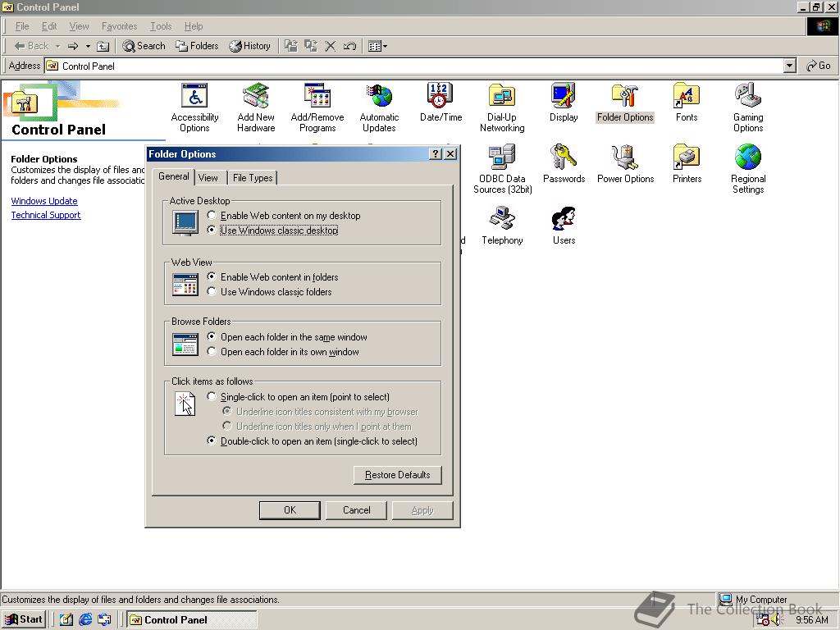Click the Undo toolbar icon
The image size is (840, 630).
(x=349, y=46)
